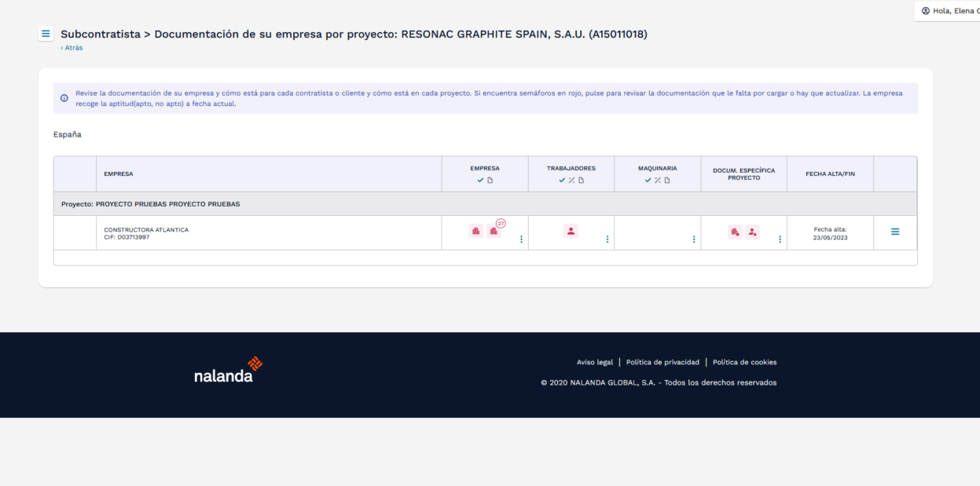Click the Fecha alta 23/05/2023 cell
This screenshot has width=980, height=486.
pos(830,233)
